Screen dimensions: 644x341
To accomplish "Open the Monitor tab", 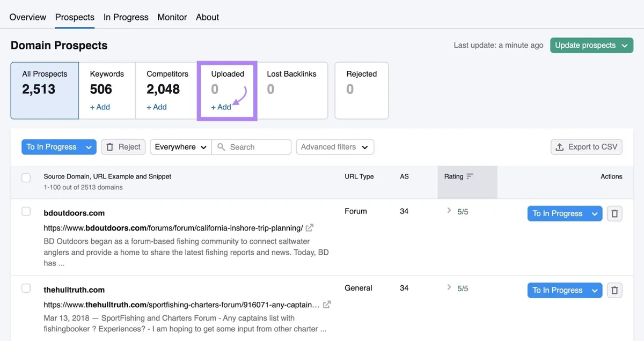I will [172, 17].
